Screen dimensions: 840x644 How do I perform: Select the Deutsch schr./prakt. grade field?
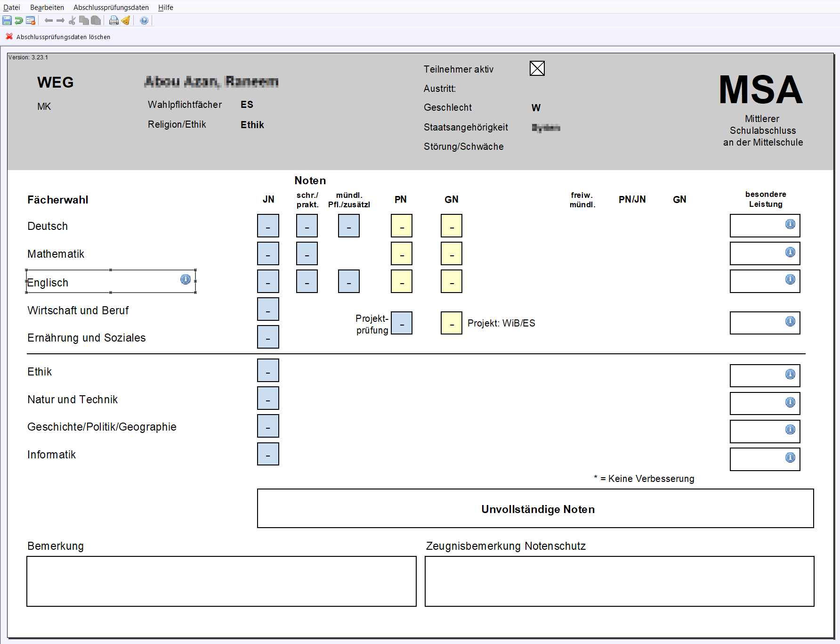point(307,226)
